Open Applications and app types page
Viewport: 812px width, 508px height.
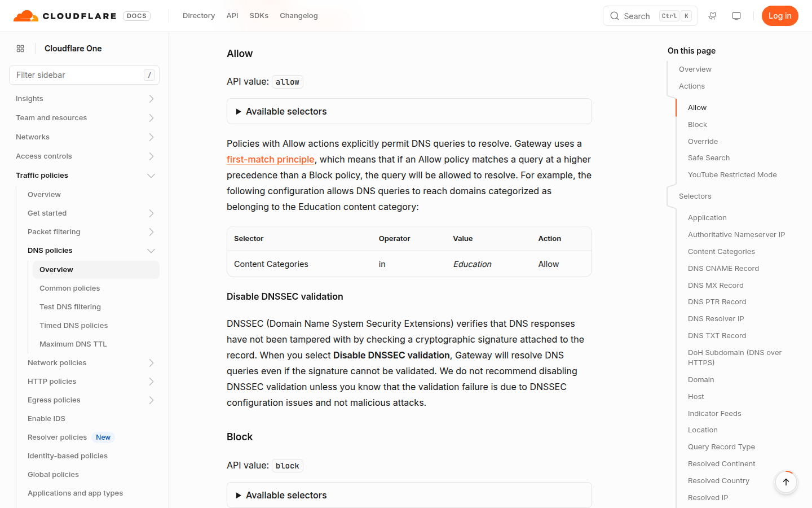click(x=75, y=493)
